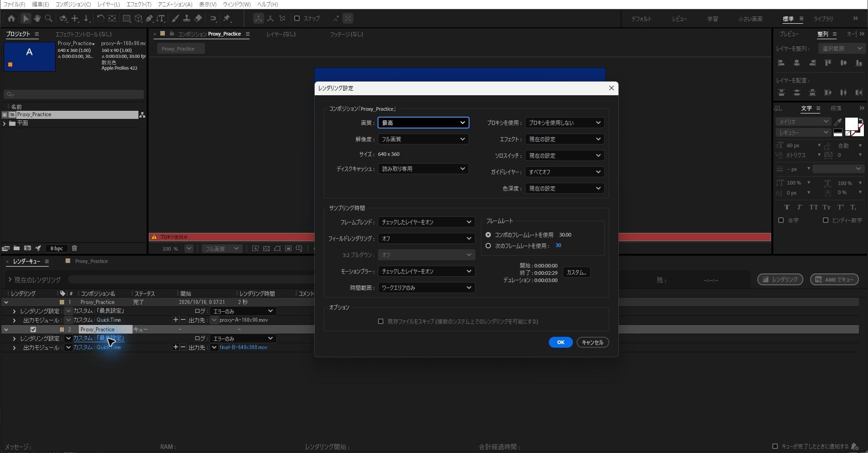This screenshot has height=453, width=868.
Task: Open the エフェクト menu
Action: [138, 4]
